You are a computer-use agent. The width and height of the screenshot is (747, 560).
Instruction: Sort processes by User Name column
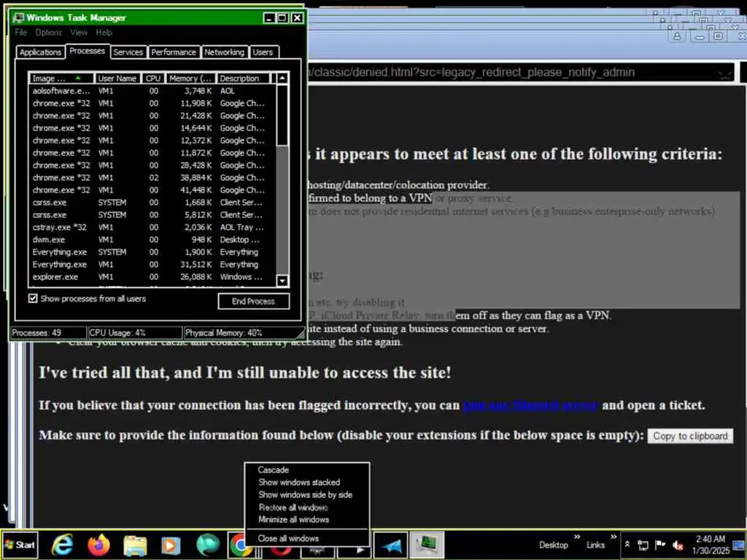pyautogui.click(x=117, y=79)
